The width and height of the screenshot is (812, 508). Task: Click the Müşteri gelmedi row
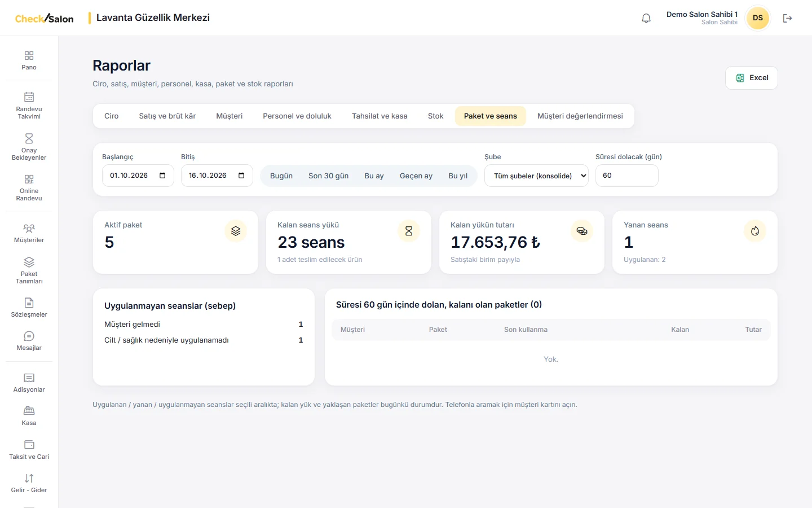[x=204, y=324]
